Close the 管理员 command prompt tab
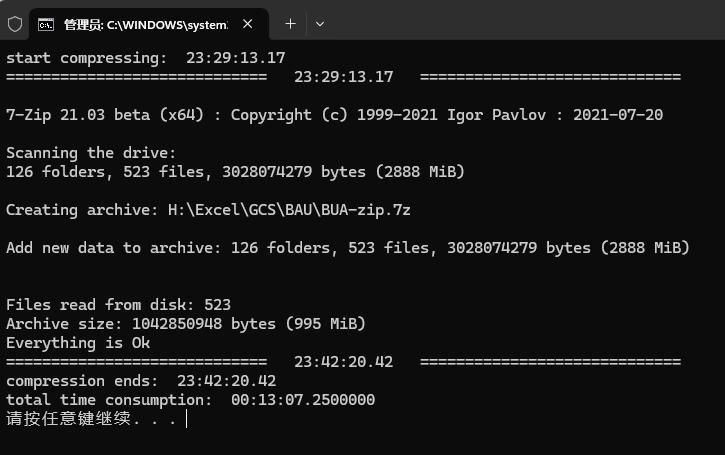725x455 pixels. point(247,24)
